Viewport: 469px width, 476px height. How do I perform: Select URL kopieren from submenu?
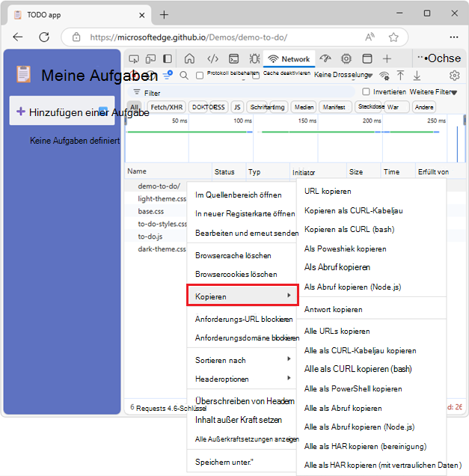[x=372, y=191]
